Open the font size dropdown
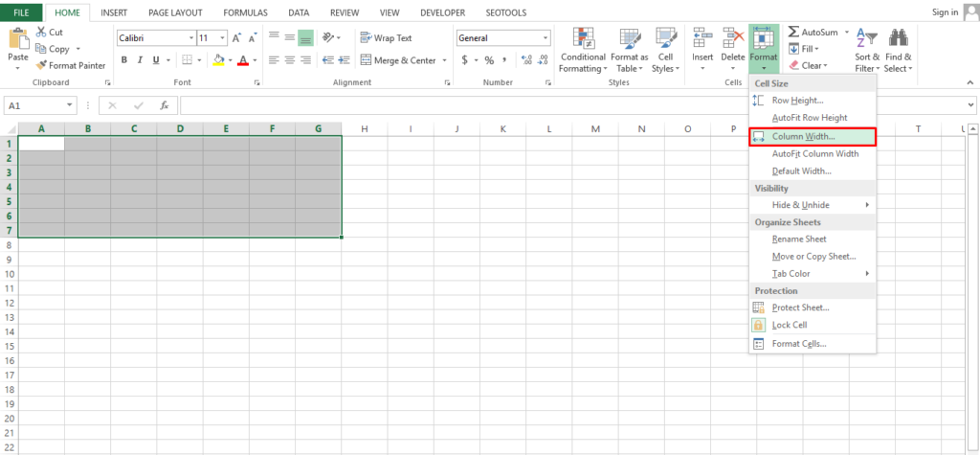Screen dimensions: 980x455 [222, 38]
